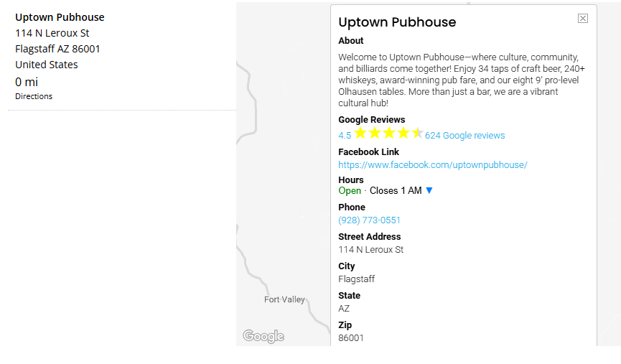Click the About description paragraph

[x=461, y=80]
